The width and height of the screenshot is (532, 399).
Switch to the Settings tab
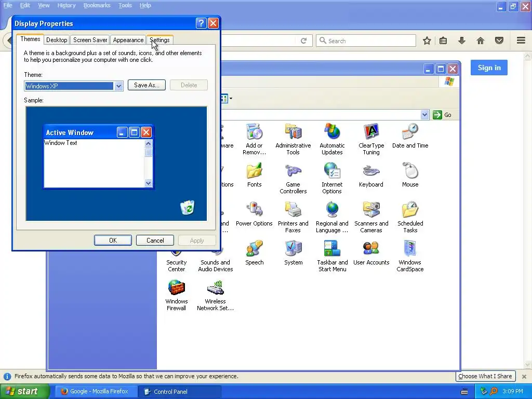click(160, 40)
